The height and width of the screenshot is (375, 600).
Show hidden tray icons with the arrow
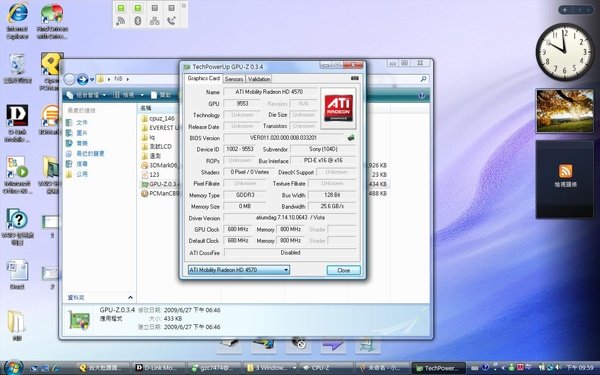tap(503, 368)
